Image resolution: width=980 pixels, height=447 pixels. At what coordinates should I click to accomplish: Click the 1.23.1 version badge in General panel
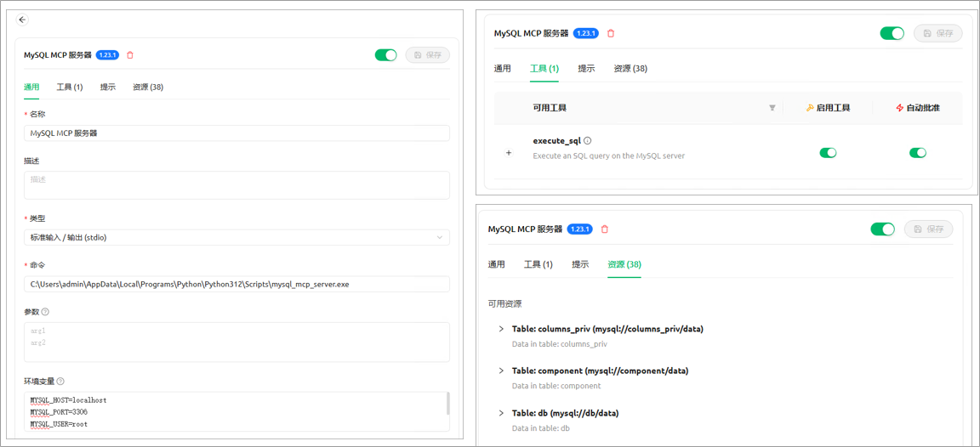click(107, 55)
